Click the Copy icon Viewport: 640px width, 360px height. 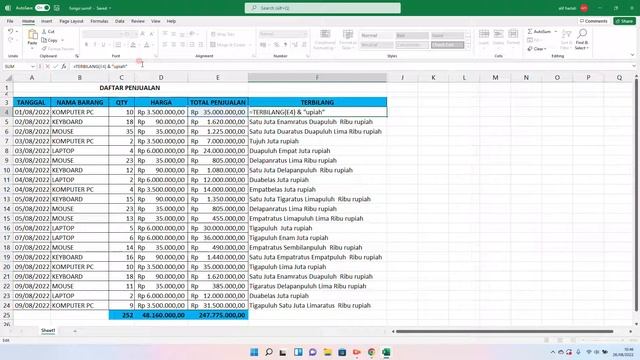[44, 40]
